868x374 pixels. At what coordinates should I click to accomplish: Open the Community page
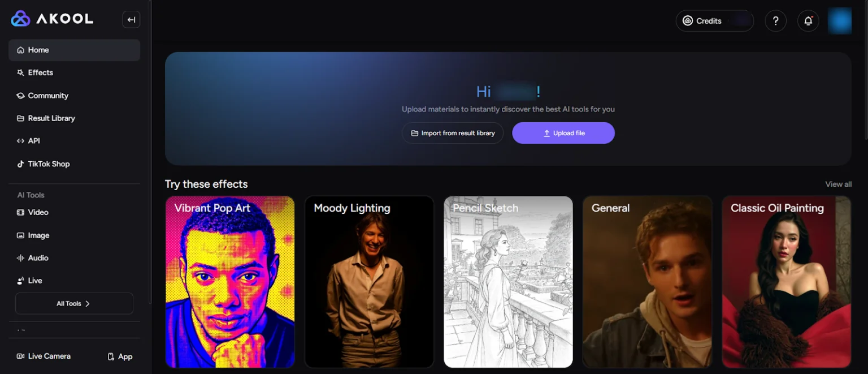(48, 96)
